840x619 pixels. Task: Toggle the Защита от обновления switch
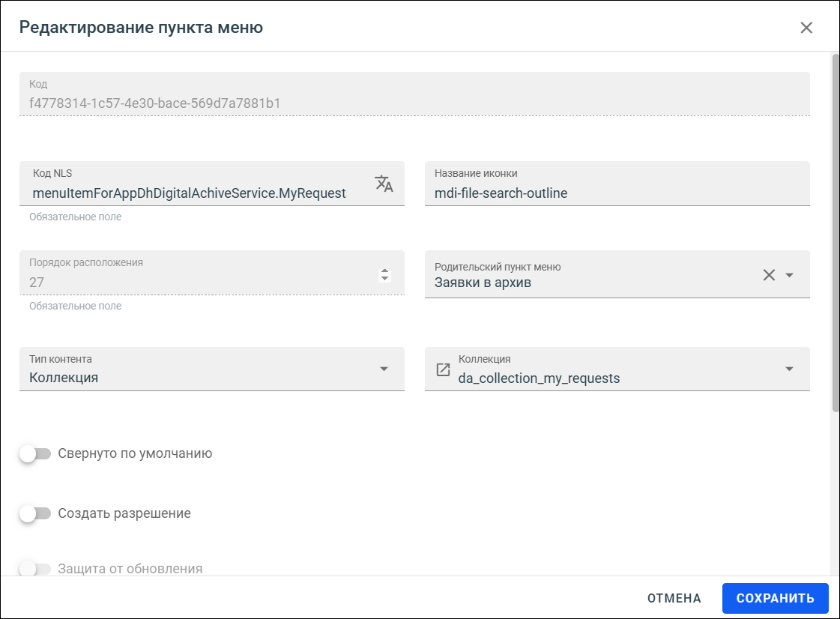click(34, 569)
